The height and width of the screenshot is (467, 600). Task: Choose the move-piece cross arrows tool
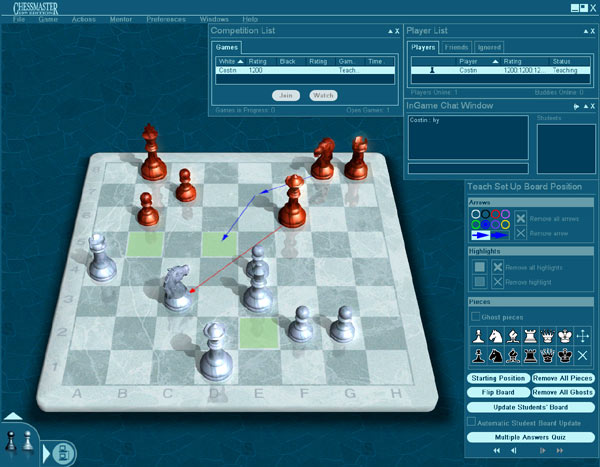click(582, 336)
